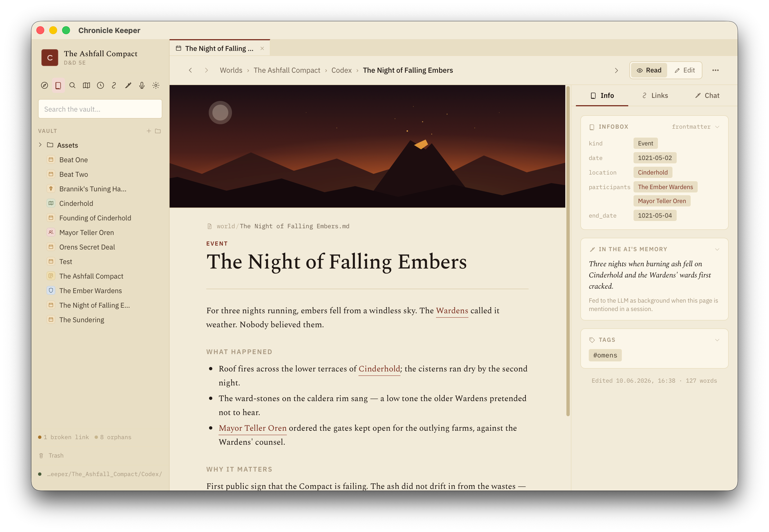This screenshot has height=532, width=769.
Task: Open the compass explore icon in sidebar
Action: tap(44, 85)
